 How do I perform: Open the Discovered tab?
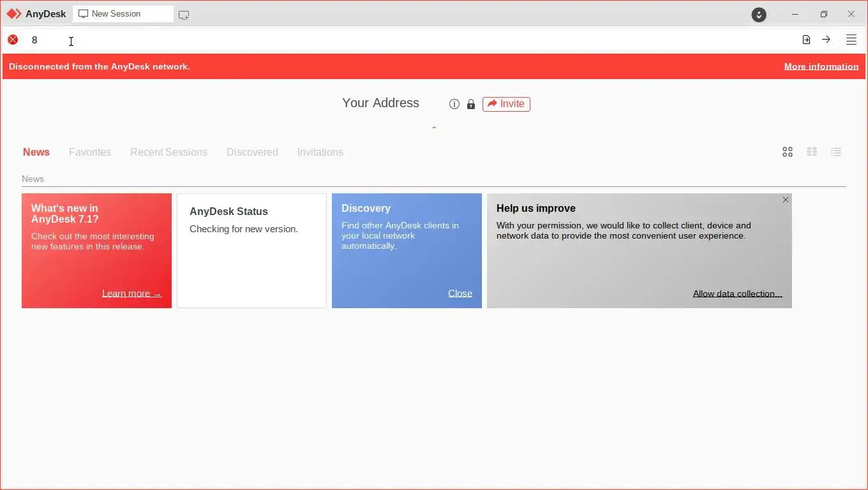tap(252, 152)
